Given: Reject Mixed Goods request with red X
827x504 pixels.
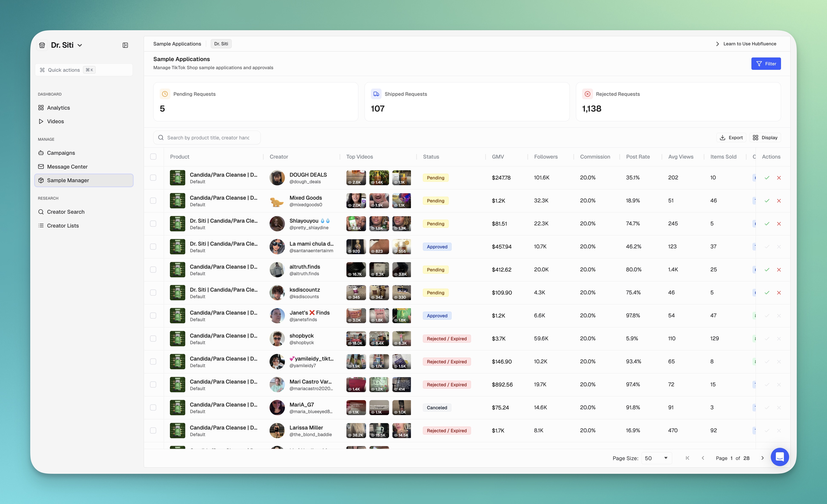Looking at the screenshot, I should point(779,201).
